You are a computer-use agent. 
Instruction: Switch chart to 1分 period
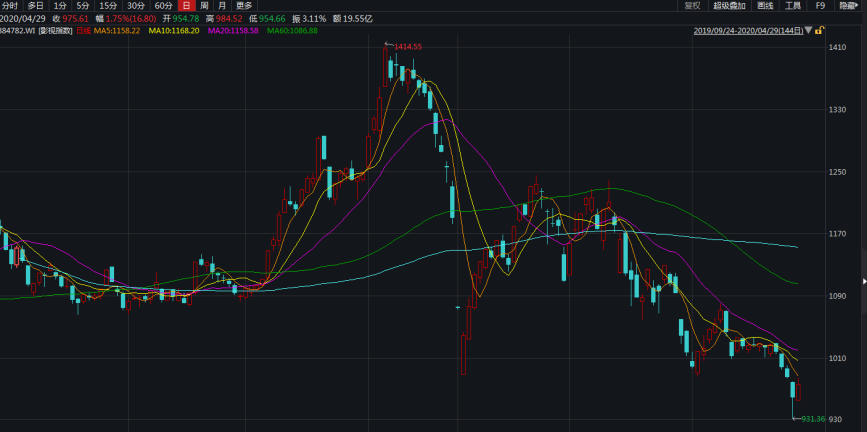pos(60,6)
